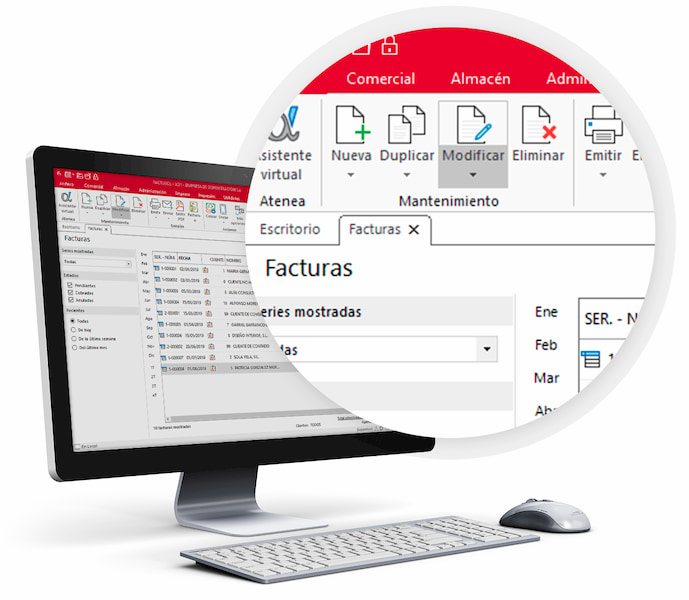Switch to the Escritorio tab in magnified view
The height and width of the screenshot is (600, 689).
pos(290,229)
